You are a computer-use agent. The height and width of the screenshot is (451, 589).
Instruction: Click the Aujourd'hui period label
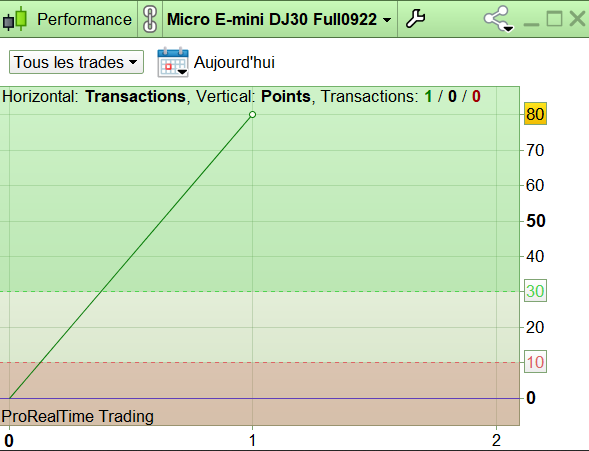click(234, 62)
